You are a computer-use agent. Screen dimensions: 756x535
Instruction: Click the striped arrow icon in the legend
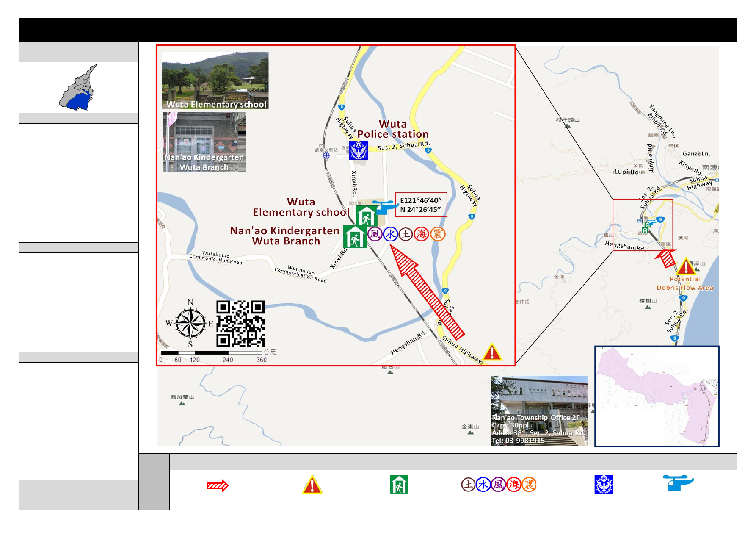click(217, 485)
